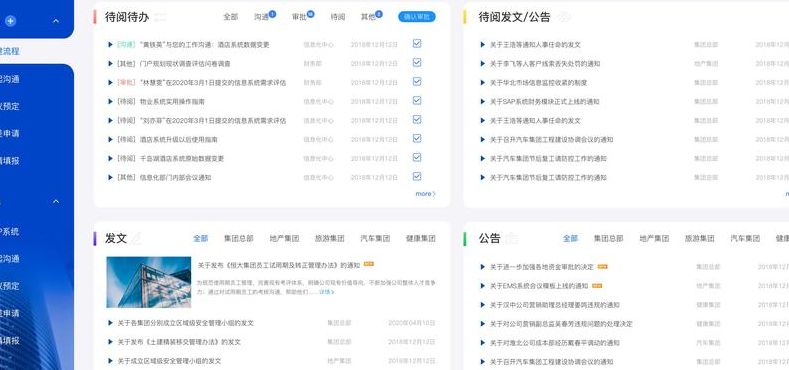Switch to 其他 tab in 待阅待办

pyautogui.click(x=368, y=17)
